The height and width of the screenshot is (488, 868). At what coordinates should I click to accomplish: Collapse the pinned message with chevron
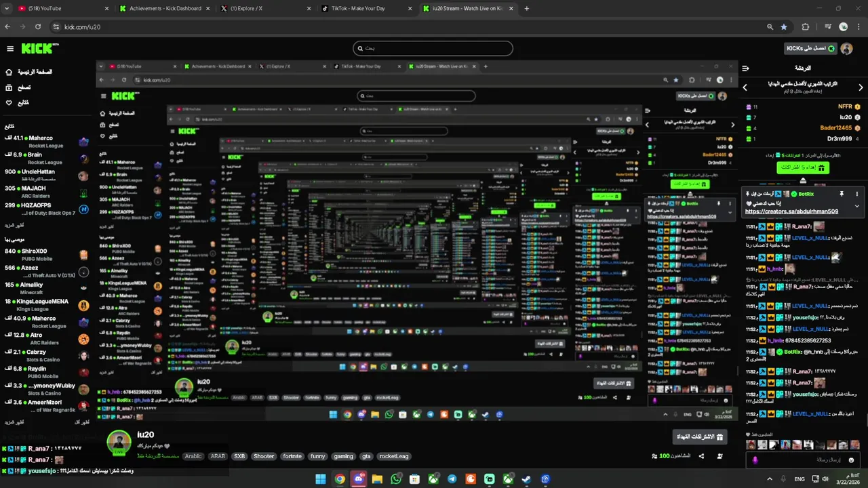pyautogui.click(x=857, y=206)
